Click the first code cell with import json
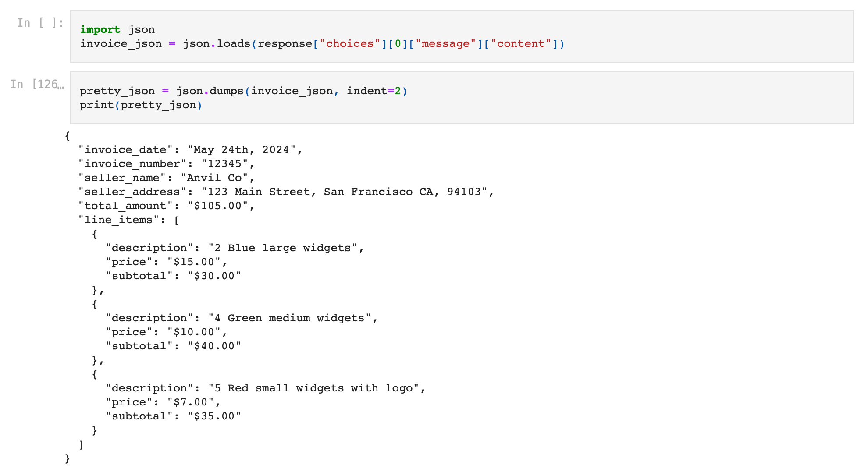The height and width of the screenshot is (476, 868). pos(461,36)
